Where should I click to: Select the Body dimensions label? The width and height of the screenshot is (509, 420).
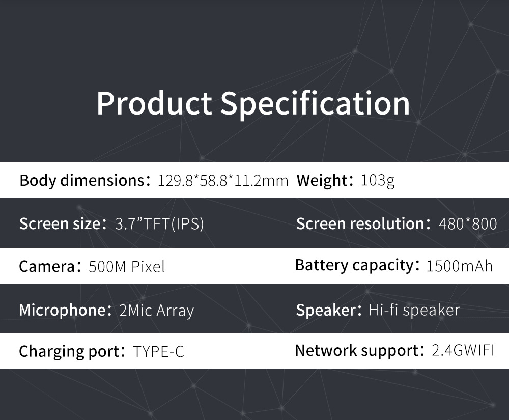[x=82, y=180]
